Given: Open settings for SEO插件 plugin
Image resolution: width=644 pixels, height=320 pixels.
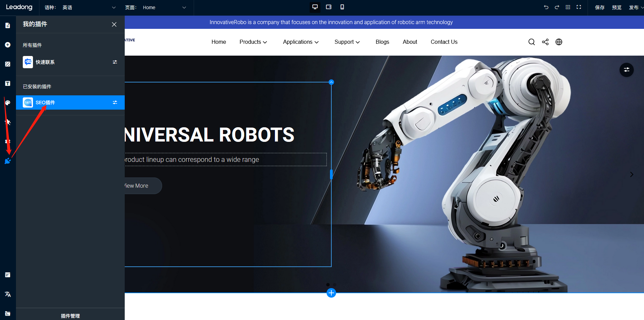Looking at the screenshot, I should pos(115,102).
